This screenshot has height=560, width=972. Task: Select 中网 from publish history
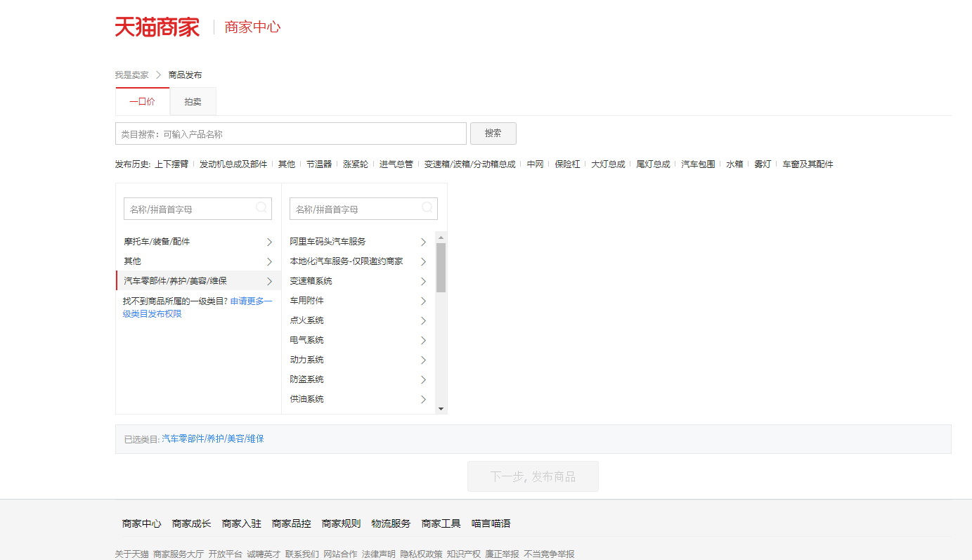(x=536, y=164)
